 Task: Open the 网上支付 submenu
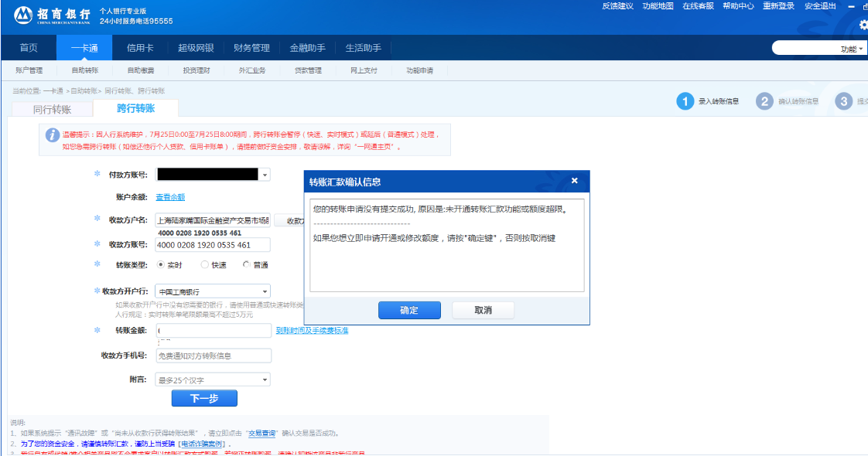point(364,70)
